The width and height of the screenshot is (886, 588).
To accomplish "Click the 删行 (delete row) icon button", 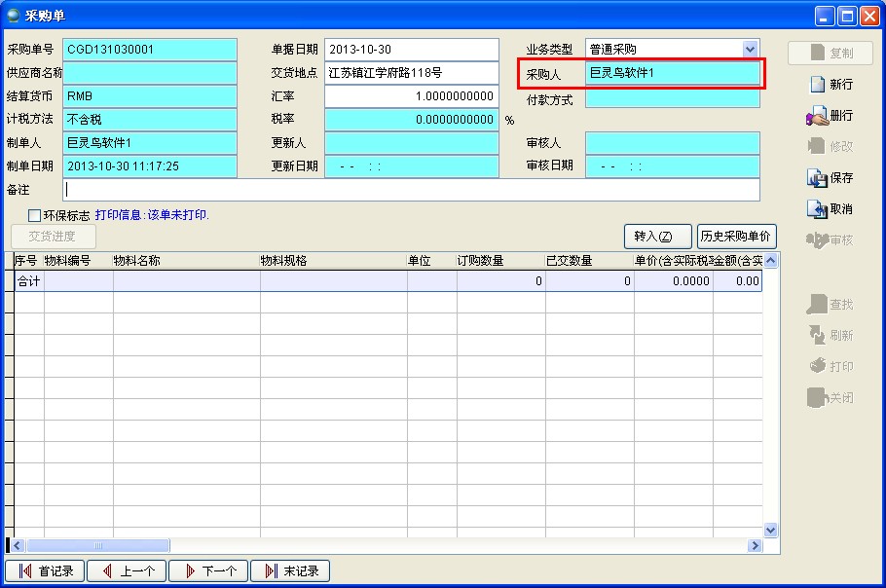I will point(831,116).
